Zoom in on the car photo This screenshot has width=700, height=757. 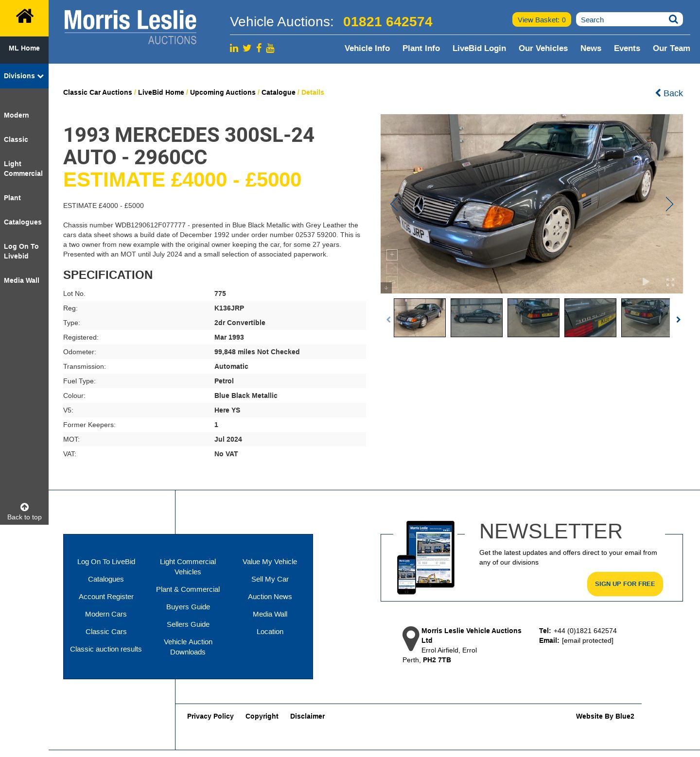[392, 255]
